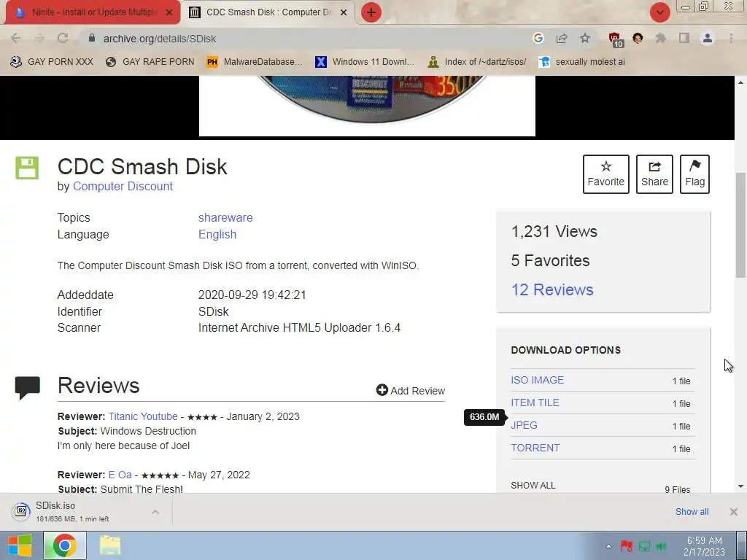Open the English language link
747x560 pixels.
coord(217,234)
